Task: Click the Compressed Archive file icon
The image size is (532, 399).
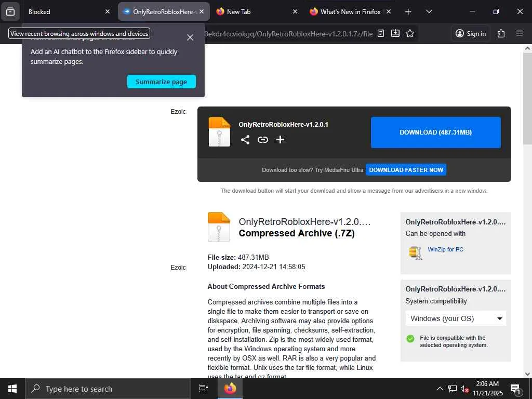Action: click(x=219, y=227)
